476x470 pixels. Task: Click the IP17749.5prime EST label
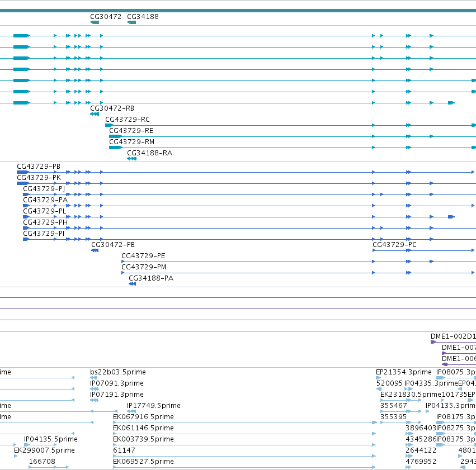click(x=154, y=406)
